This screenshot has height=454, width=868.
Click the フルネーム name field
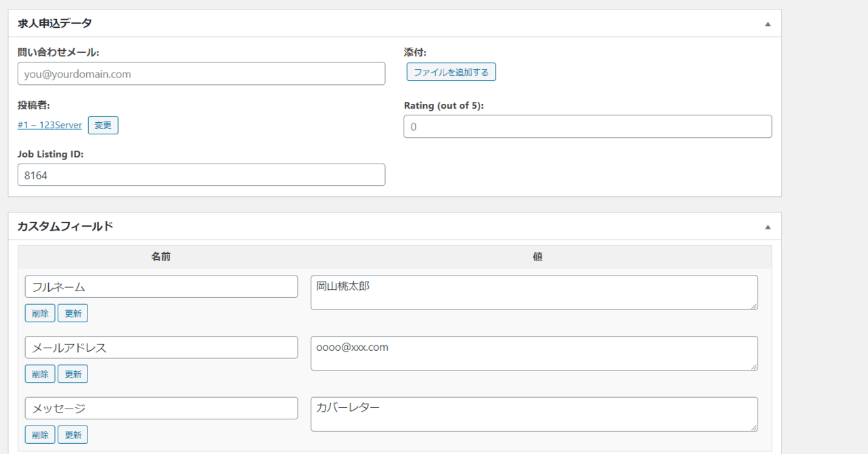[x=161, y=286]
